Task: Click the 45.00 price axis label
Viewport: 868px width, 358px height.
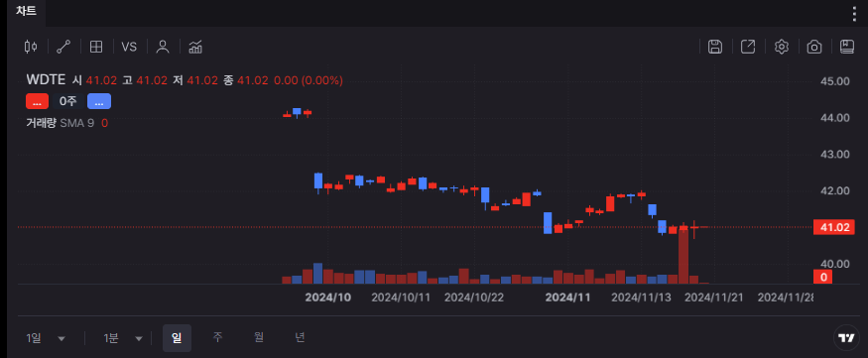Action: coord(834,81)
